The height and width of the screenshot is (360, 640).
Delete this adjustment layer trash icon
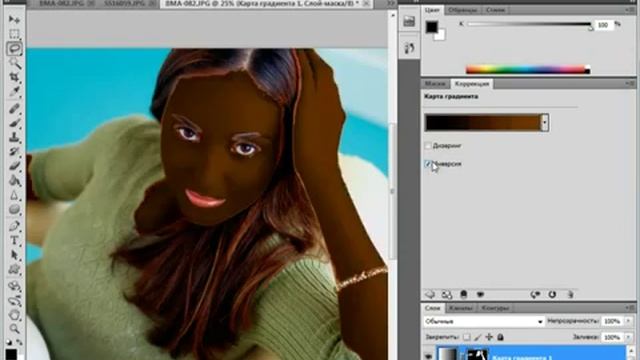[570, 294]
